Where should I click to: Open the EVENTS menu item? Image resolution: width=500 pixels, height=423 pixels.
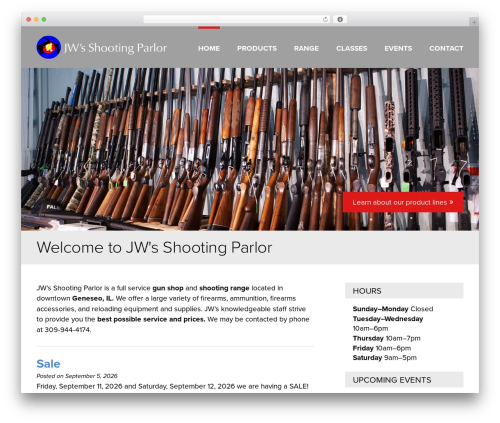tap(398, 48)
